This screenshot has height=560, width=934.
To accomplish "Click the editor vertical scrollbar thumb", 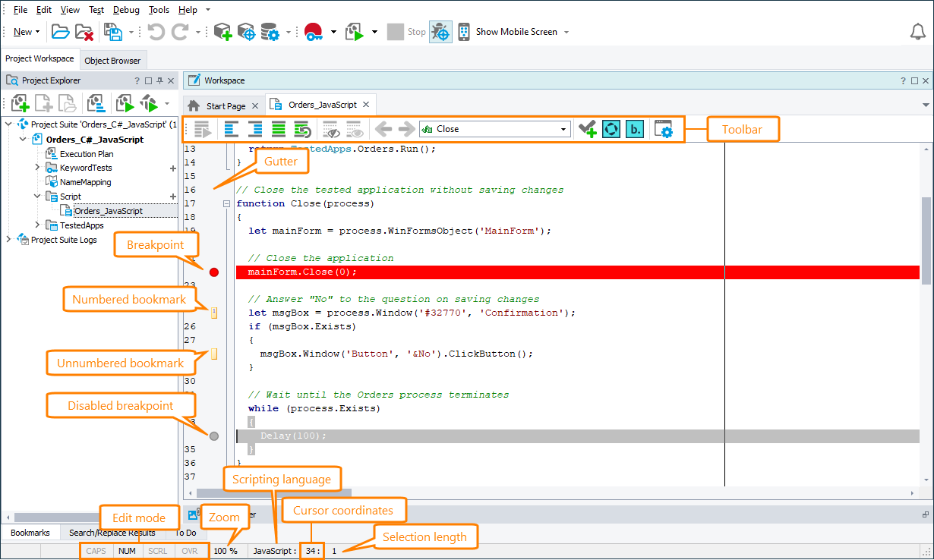I will (926, 239).
